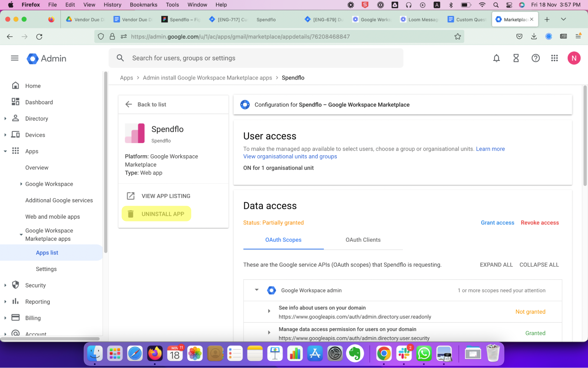
Task: Open Chrome from the dock
Action: [384, 353]
